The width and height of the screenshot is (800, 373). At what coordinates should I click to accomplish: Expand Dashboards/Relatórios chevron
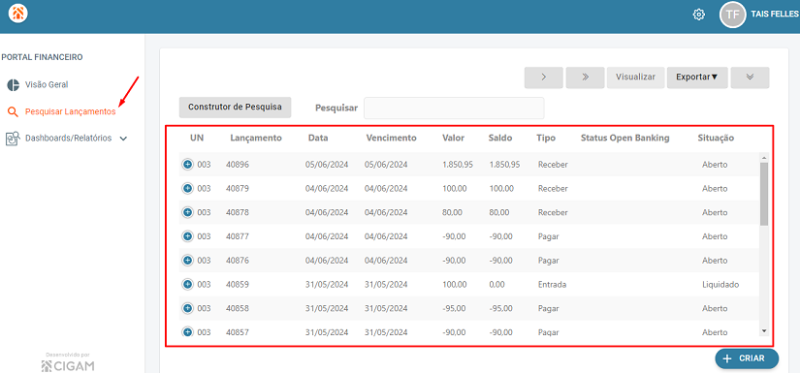click(x=123, y=139)
